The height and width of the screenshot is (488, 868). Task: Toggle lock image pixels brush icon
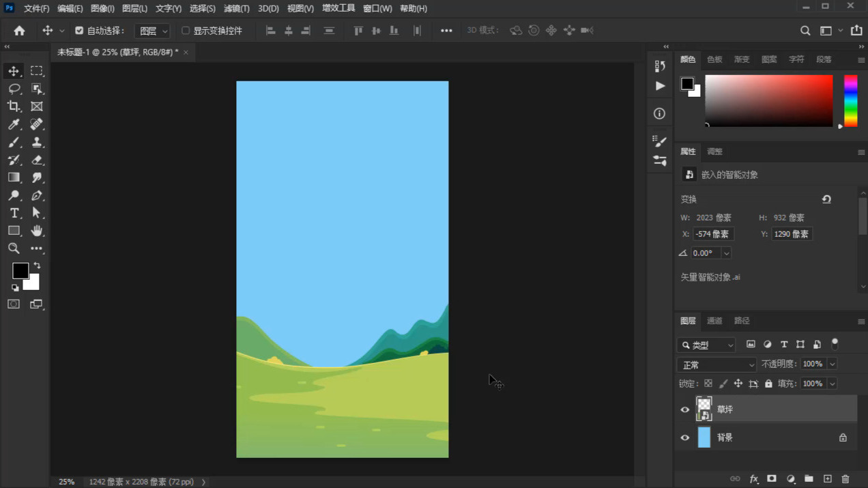(723, 384)
